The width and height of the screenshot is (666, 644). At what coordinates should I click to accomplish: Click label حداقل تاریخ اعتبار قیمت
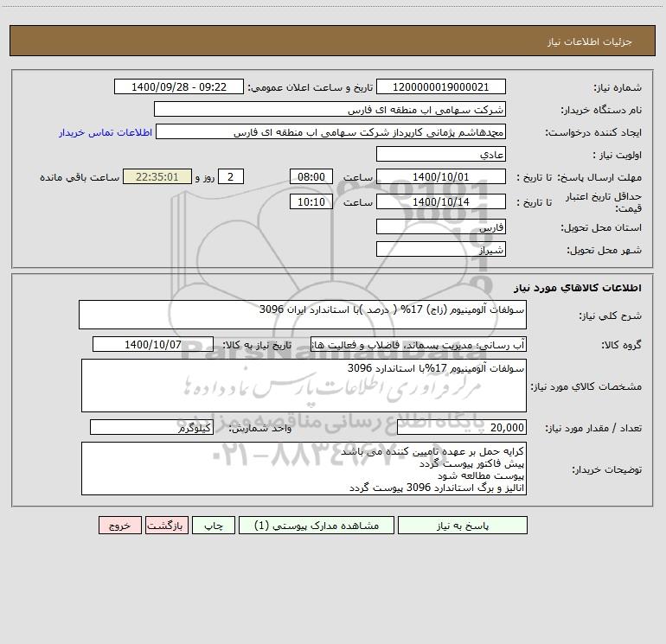point(603,202)
